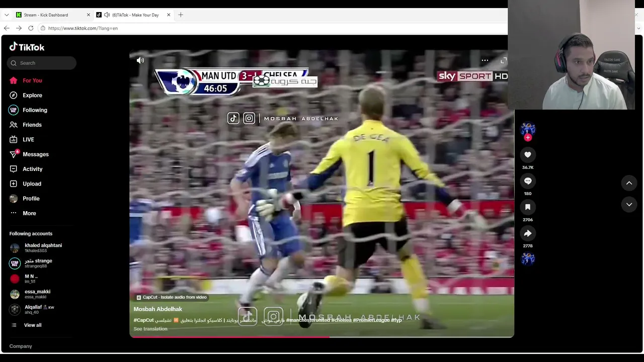The height and width of the screenshot is (362, 644).
Task: Click Upload in the sidebar
Action: point(25,184)
